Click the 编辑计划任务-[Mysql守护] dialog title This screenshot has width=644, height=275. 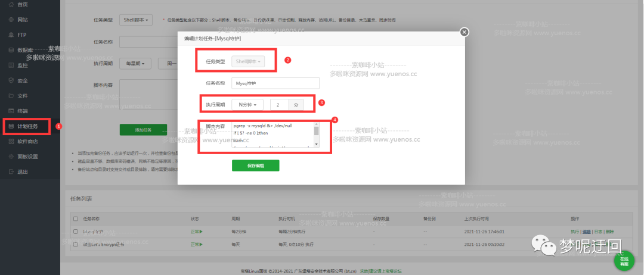pos(212,38)
